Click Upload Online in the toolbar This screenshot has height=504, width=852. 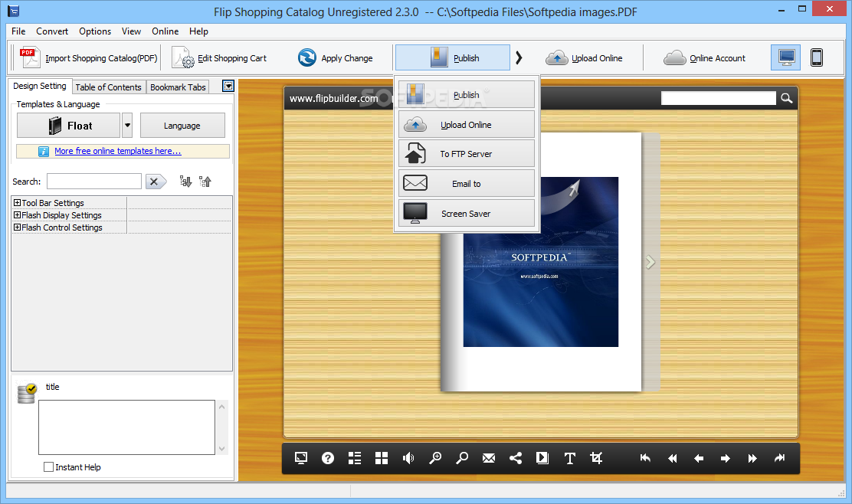tap(584, 57)
